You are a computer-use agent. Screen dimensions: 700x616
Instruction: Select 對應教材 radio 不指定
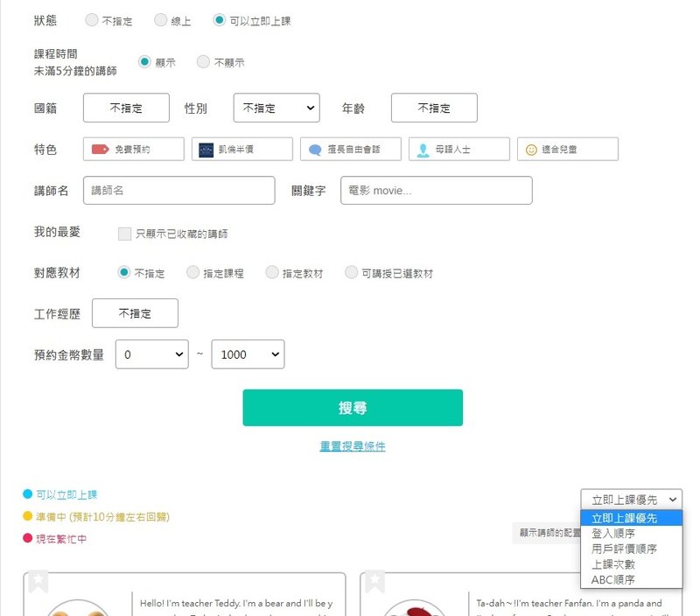(x=123, y=272)
